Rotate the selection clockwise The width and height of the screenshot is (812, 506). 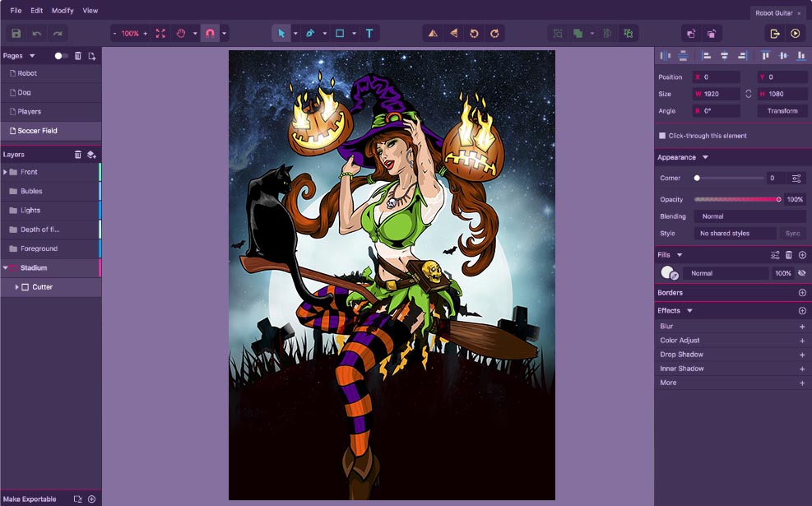(x=494, y=34)
